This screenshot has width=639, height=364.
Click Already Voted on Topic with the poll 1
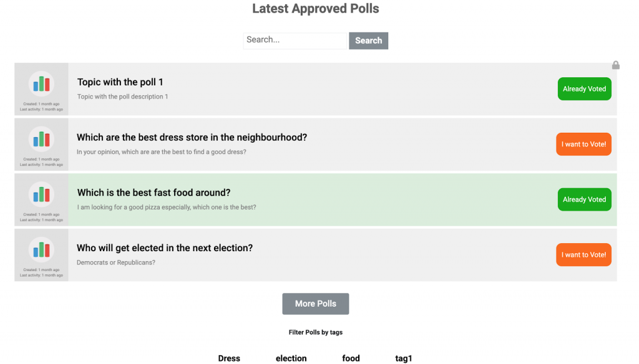[584, 89]
